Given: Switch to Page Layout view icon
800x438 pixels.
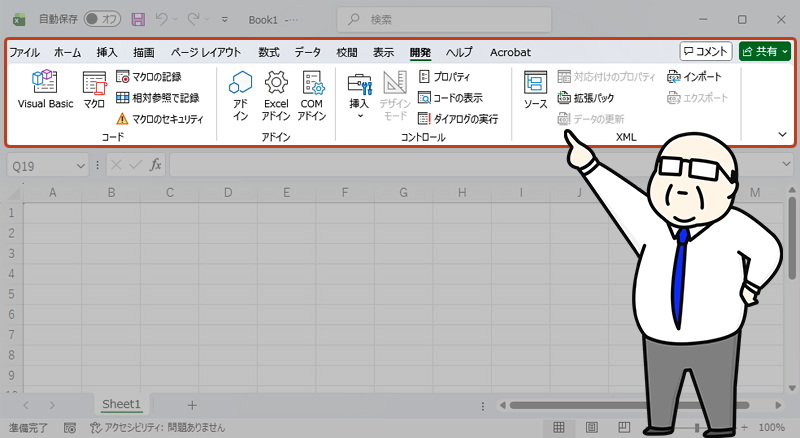Looking at the screenshot, I should coord(591,427).
